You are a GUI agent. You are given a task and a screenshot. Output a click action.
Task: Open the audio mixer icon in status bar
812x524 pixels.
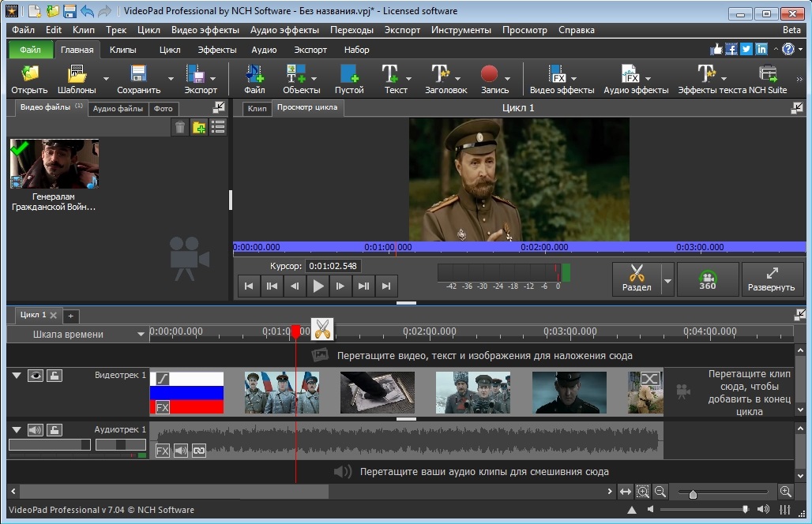coord(785,510)
